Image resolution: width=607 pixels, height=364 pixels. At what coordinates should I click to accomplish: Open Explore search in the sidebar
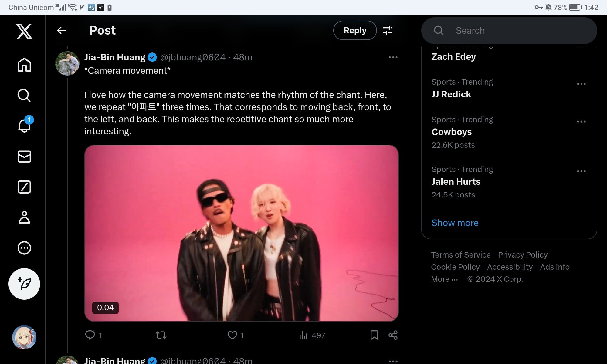24,95
